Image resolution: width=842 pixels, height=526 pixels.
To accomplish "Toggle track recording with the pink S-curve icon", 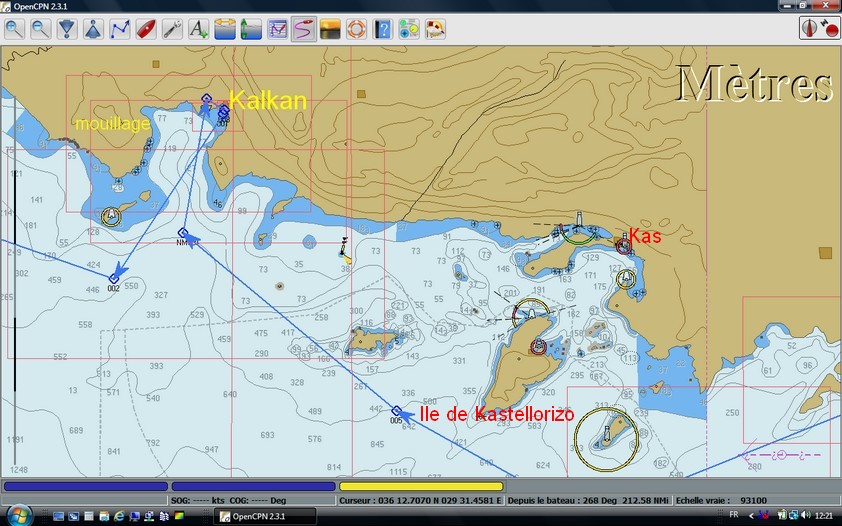I will 304,29.
